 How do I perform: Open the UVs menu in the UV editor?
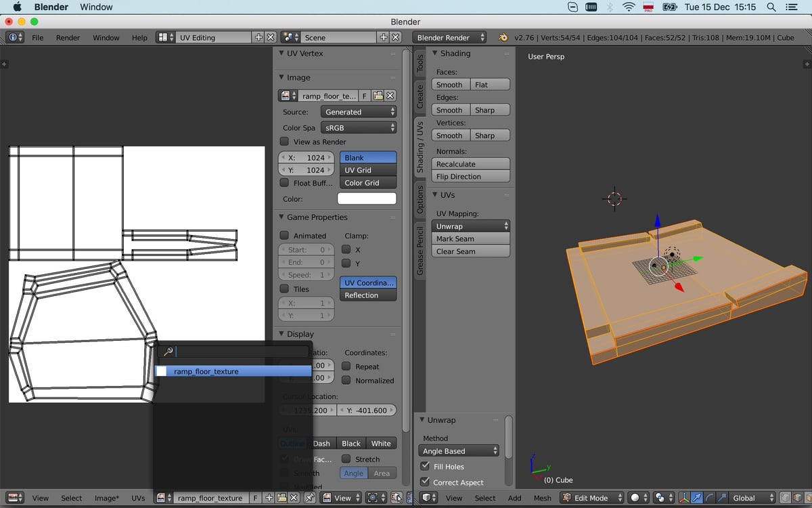[x=138, y=498]
